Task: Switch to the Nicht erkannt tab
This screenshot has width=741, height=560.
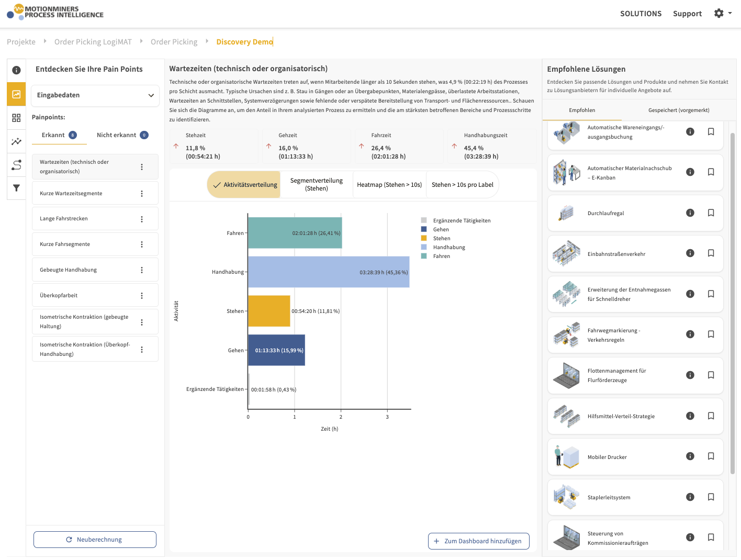Action: 122,135
